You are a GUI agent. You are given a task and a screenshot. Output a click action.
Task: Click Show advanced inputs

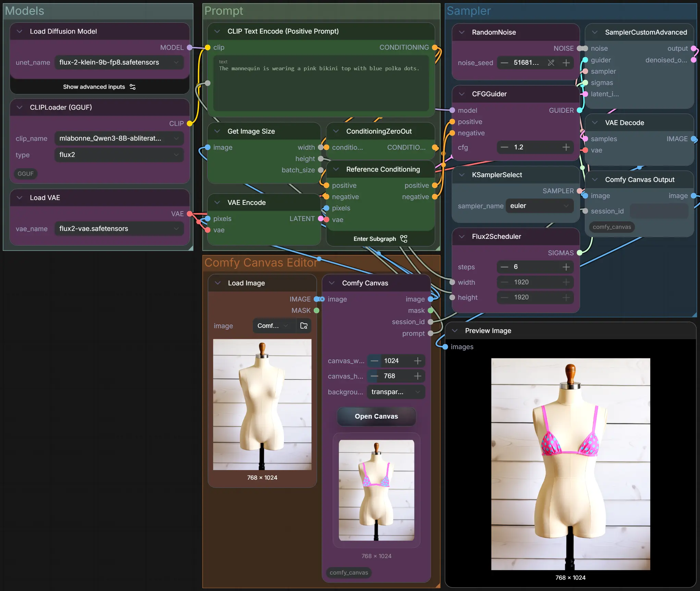tap(99, 87)
